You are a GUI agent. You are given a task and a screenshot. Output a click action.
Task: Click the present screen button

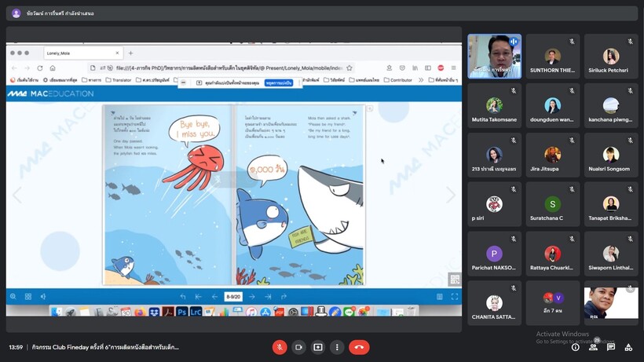point(318,347)
